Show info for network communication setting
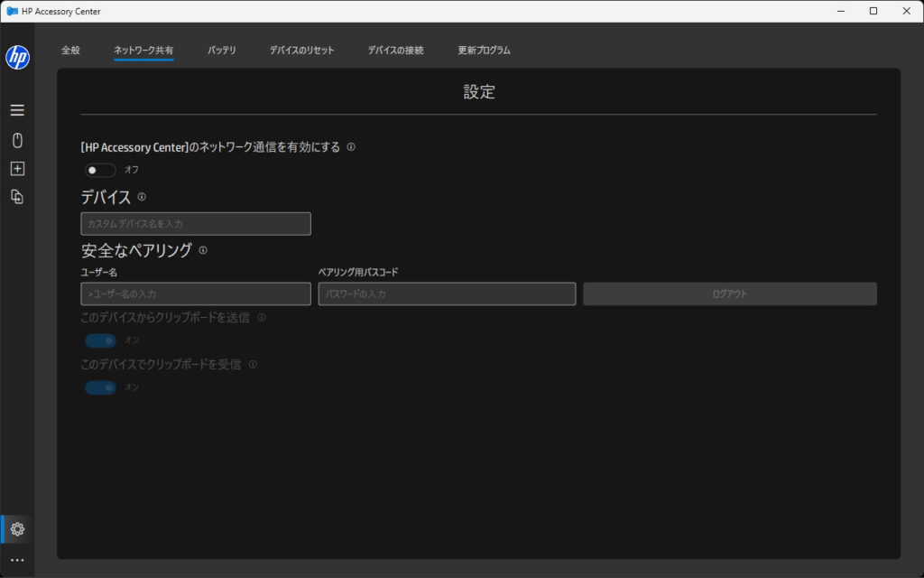The width and height of the screenshot is (924, 578). point(351,147)
